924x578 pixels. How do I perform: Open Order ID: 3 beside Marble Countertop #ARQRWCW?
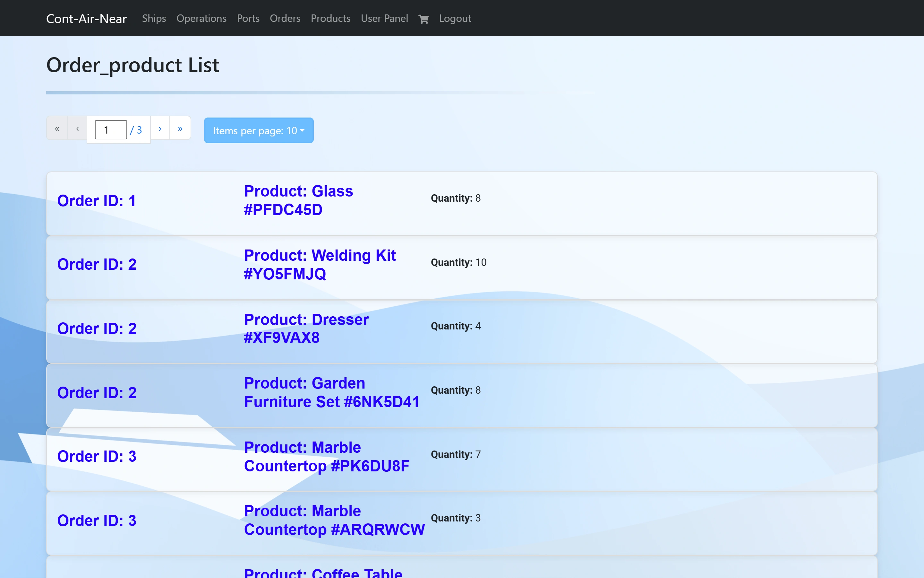pos(97,521)
